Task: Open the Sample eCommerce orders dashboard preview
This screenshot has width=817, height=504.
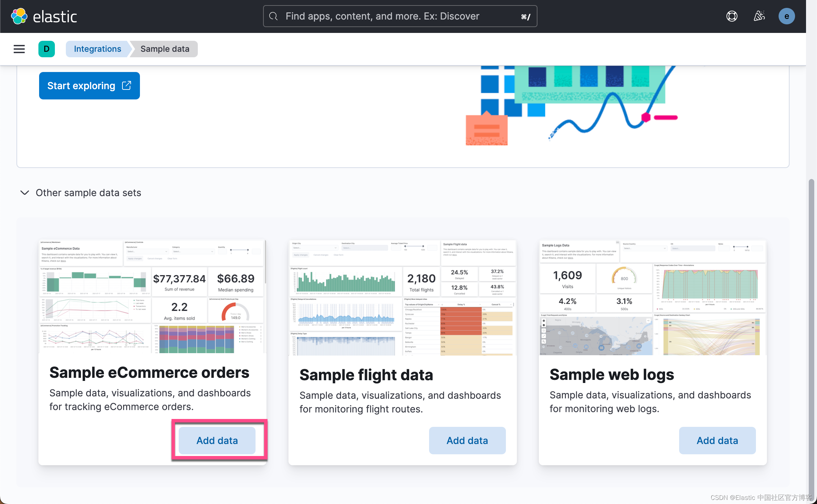Action: [x=152, y=297]
